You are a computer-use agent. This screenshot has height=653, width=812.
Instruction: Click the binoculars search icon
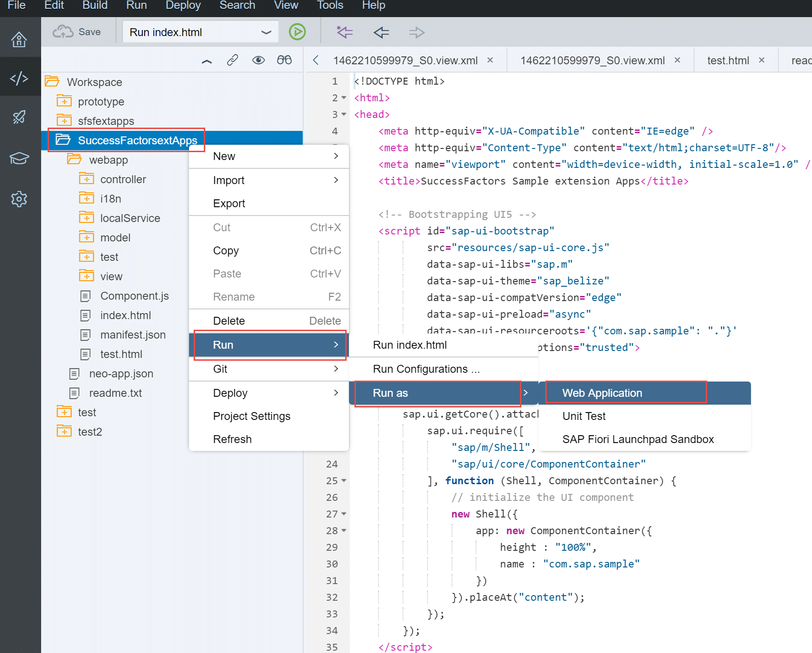pos(284,60)
